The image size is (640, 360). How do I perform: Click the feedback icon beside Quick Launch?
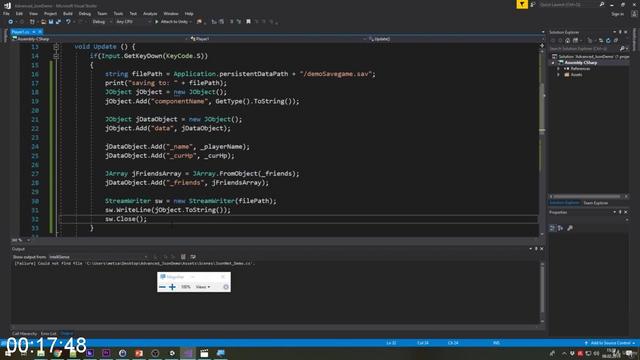pos(533,4)
